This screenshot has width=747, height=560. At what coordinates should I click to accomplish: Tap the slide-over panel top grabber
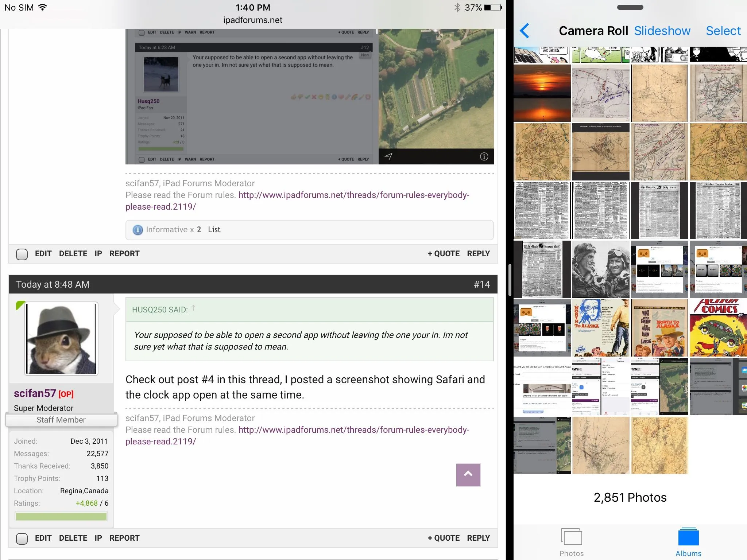tap(630, 7)
